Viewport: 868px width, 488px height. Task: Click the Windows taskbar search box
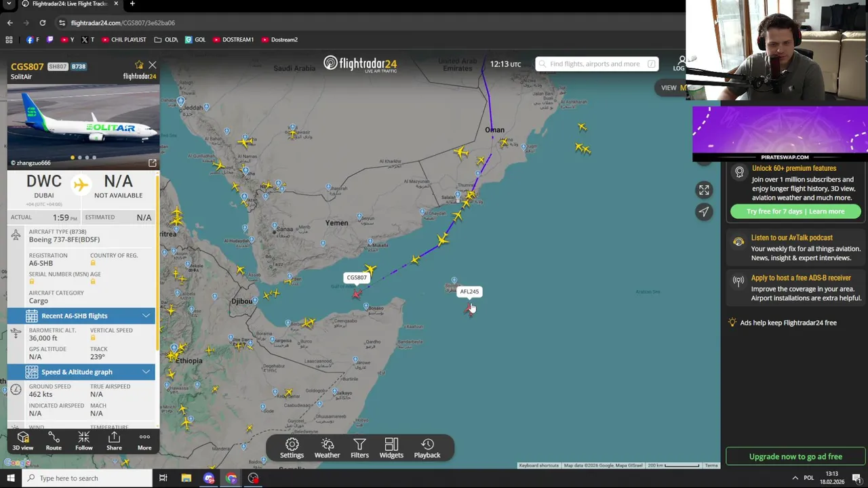pos(89,478)
